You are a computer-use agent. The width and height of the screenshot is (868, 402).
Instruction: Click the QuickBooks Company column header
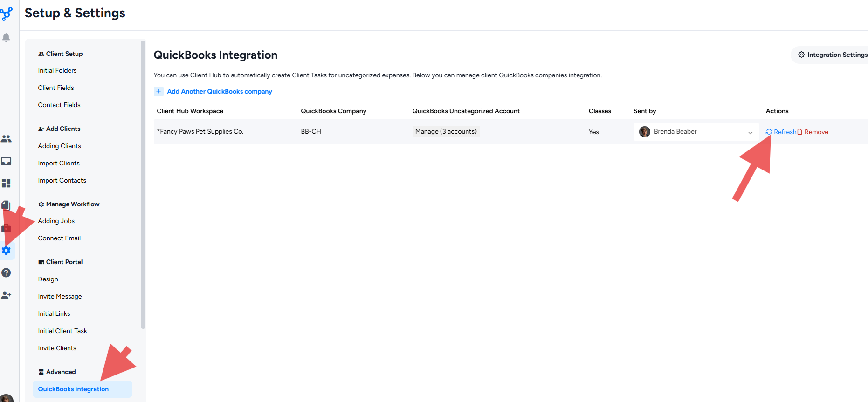334,111
